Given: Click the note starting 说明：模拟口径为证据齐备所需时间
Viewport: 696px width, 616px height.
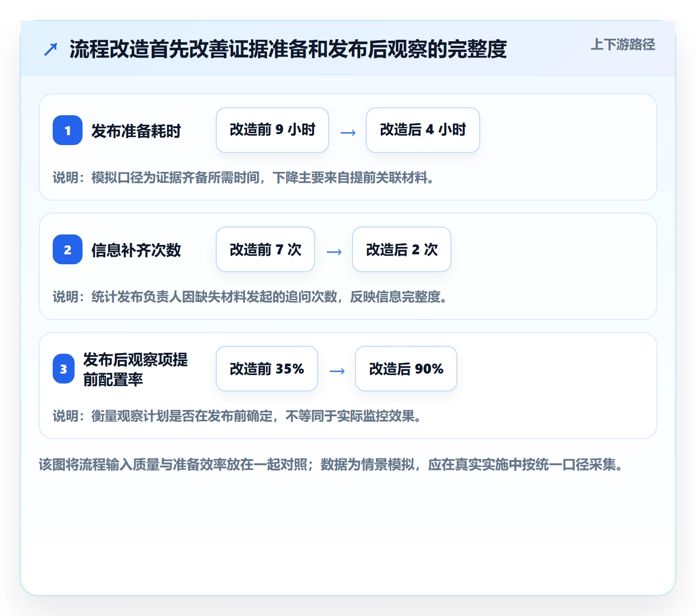Looking at the screenshot, I should pos(244,177).
